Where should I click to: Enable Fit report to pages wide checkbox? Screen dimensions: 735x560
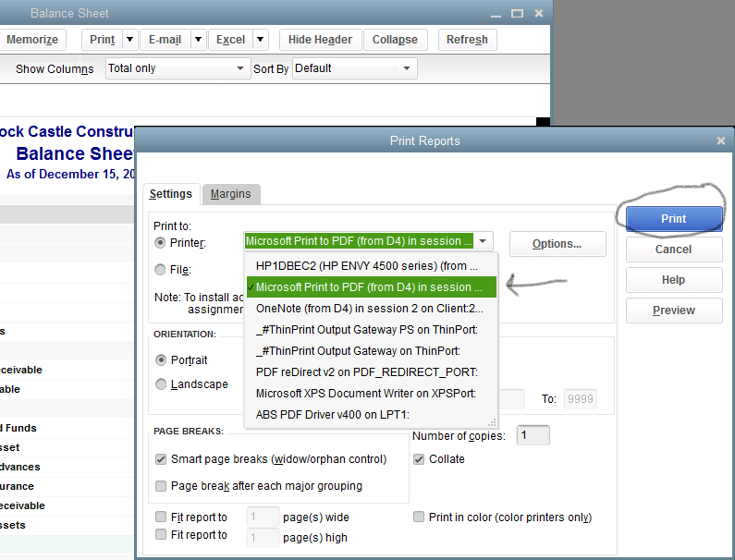point(161,517)
